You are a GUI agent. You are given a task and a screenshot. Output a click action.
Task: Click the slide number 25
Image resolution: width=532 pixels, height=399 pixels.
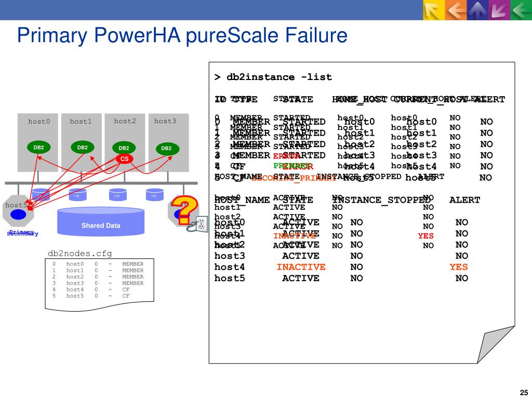coord(524,392)
